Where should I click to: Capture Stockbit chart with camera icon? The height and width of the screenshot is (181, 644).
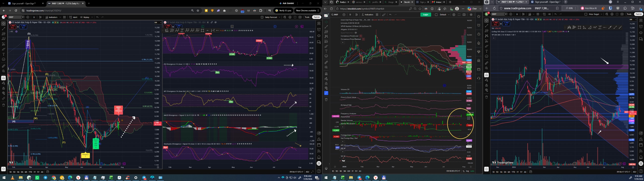click(464, 15)
